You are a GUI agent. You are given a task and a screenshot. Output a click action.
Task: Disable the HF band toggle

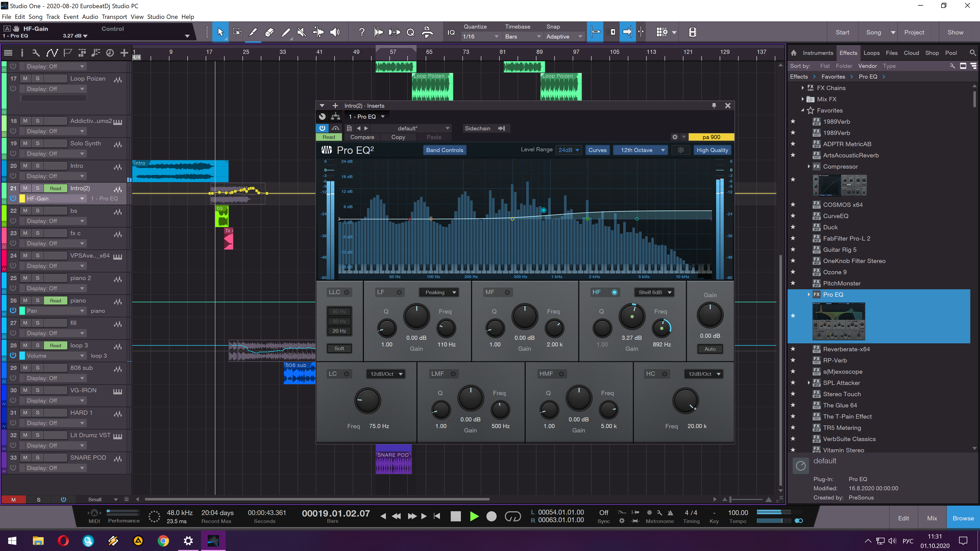[x=614, y=292]
